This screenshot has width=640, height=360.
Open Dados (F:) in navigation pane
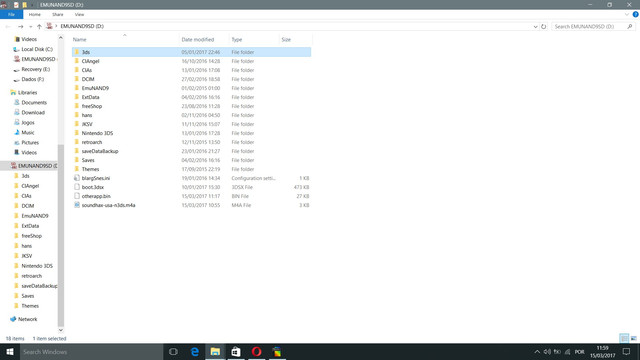pos(29,79)
